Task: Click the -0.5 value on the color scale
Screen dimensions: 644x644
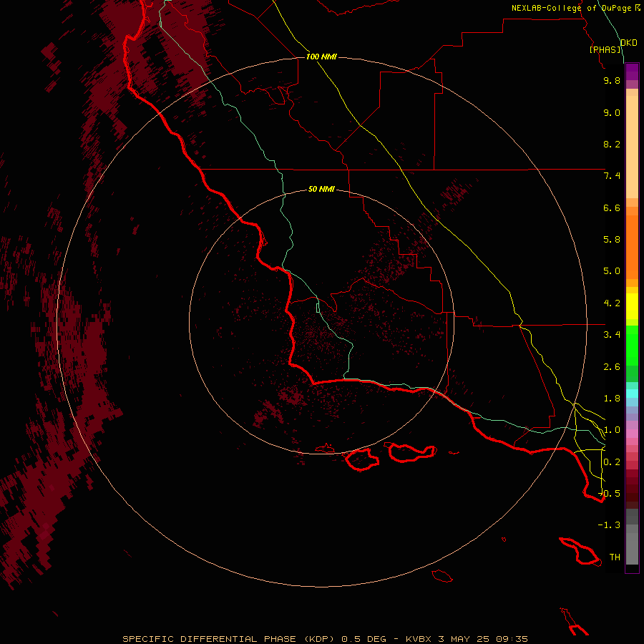Action: coord(610,494)
